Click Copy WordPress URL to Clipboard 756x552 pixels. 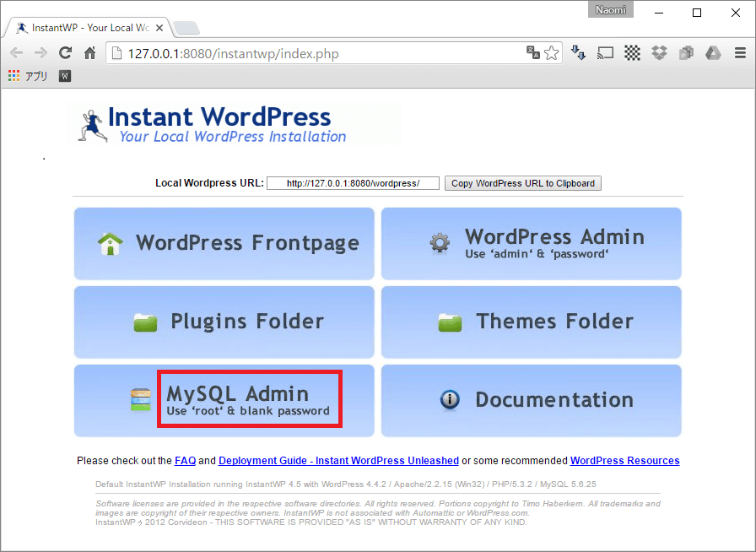tap(522, 183)
